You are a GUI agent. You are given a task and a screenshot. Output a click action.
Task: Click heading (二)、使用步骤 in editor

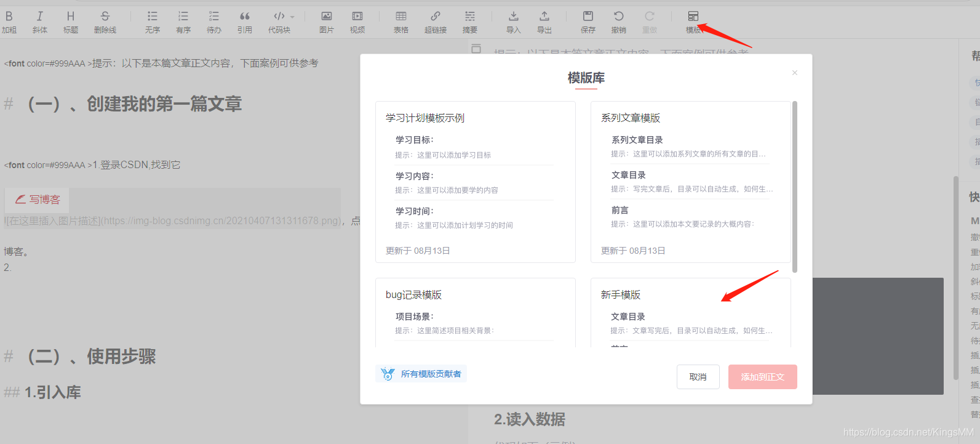pyautogui.click(x=92, y=357)
